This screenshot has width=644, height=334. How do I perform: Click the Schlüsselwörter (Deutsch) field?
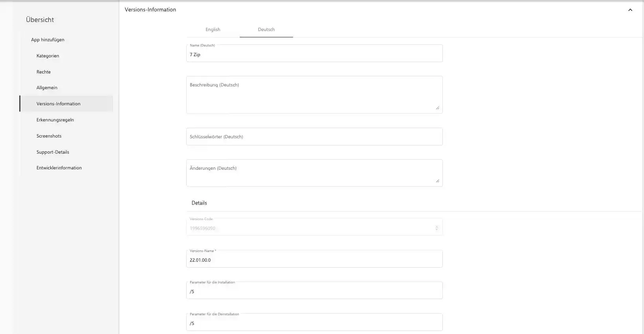(x=314, y=137)
